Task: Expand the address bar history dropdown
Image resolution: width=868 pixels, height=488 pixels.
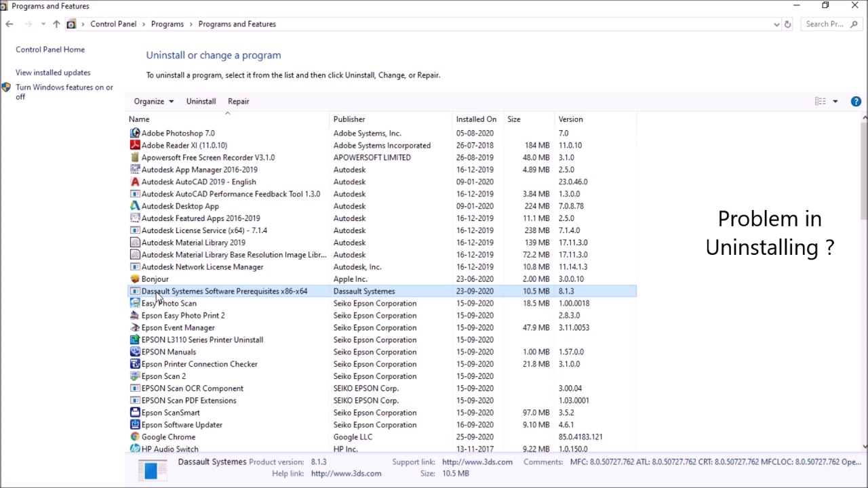Action: coord(776,24)
